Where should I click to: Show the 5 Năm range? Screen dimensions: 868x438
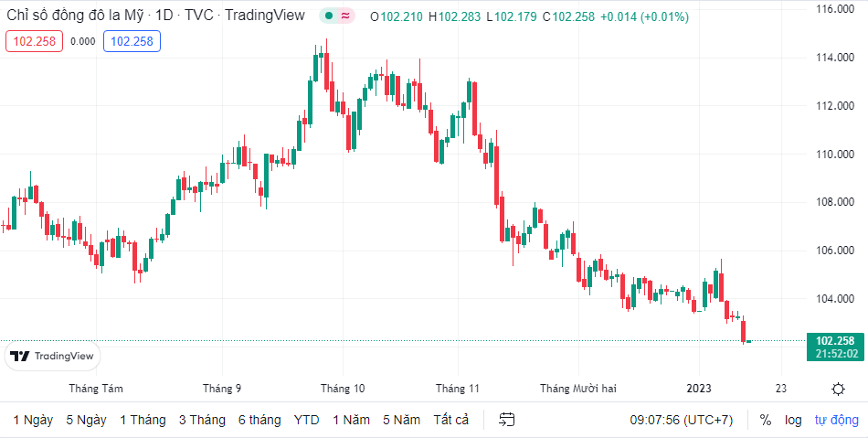point(401,420)
